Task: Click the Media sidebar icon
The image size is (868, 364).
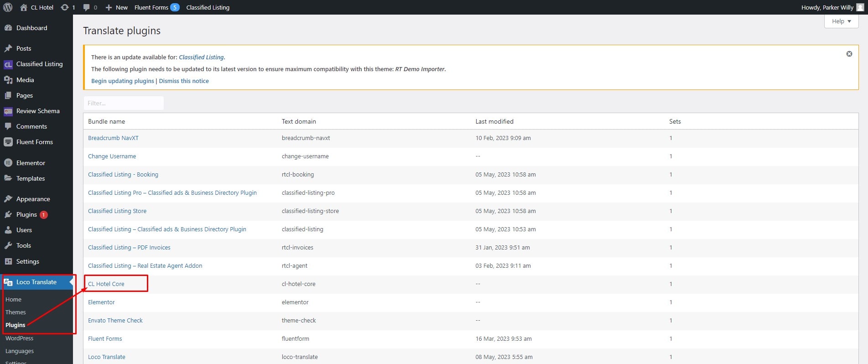Action: pyautogui.click(x=8, y=80)
